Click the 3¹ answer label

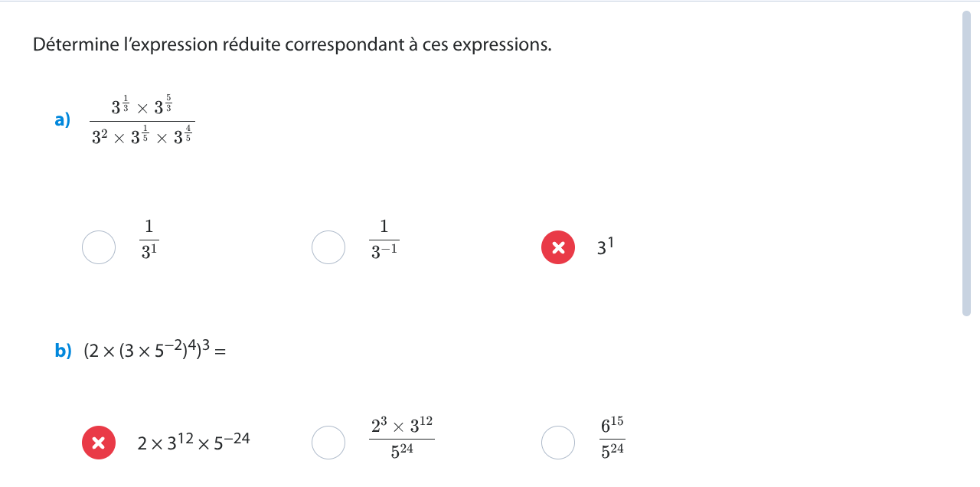[606, 247]
